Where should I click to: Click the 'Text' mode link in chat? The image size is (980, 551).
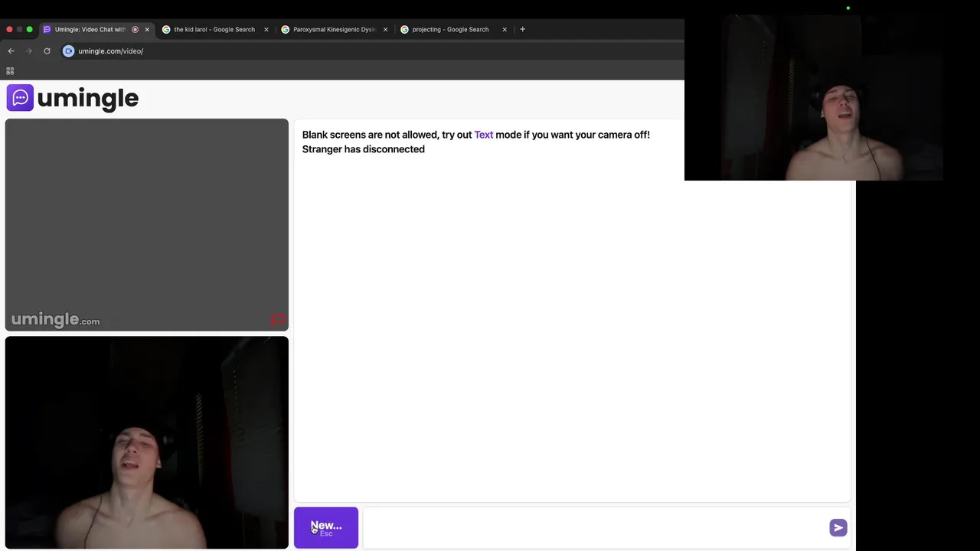point(484,135)
